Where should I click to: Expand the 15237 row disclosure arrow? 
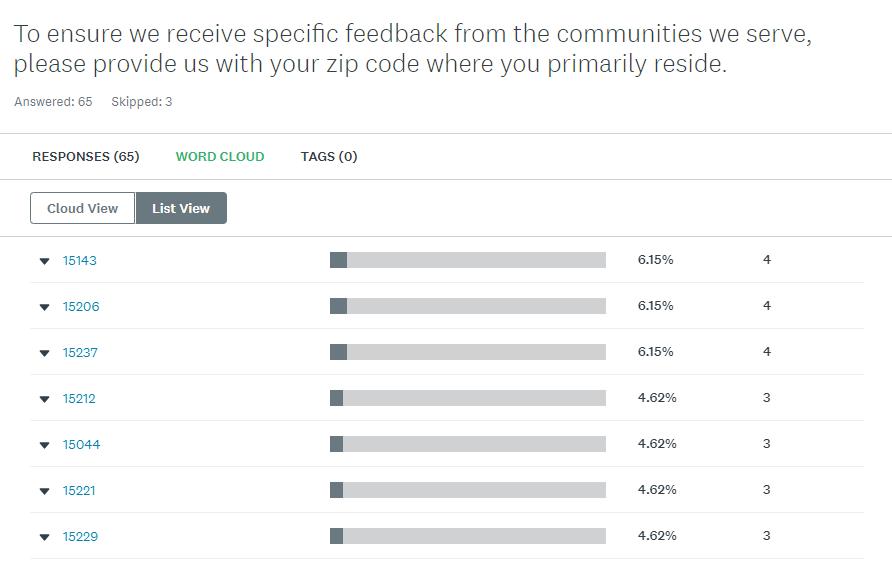(44, 353)
